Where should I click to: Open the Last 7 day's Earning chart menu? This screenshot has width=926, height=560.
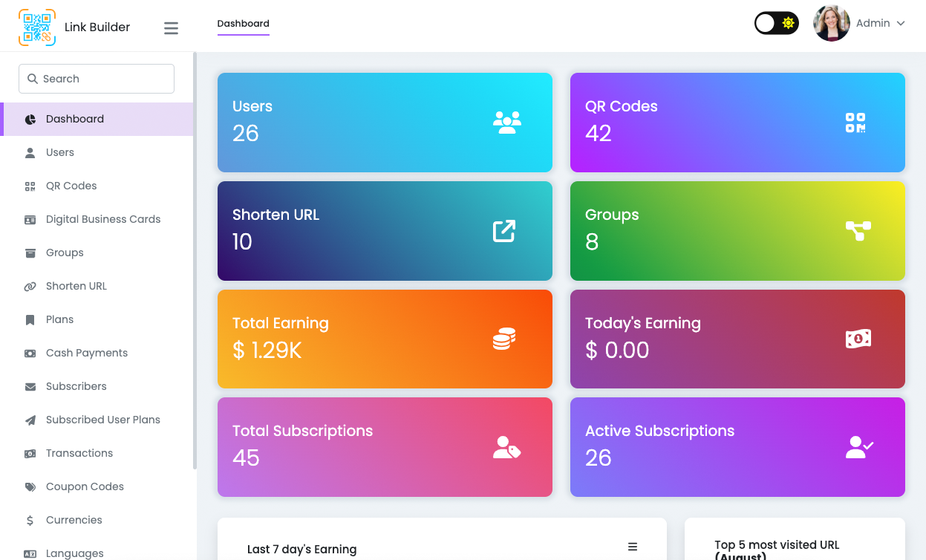point(633,547)
